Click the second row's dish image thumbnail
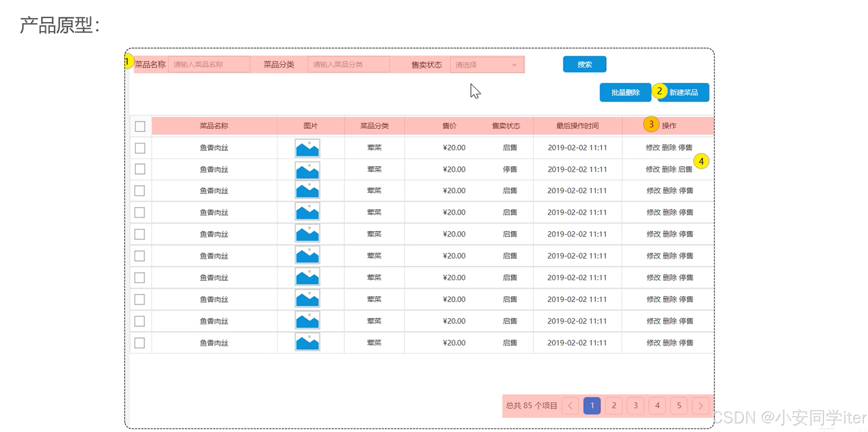The width and height of the screenshot is (868, 432). point(307,169)
